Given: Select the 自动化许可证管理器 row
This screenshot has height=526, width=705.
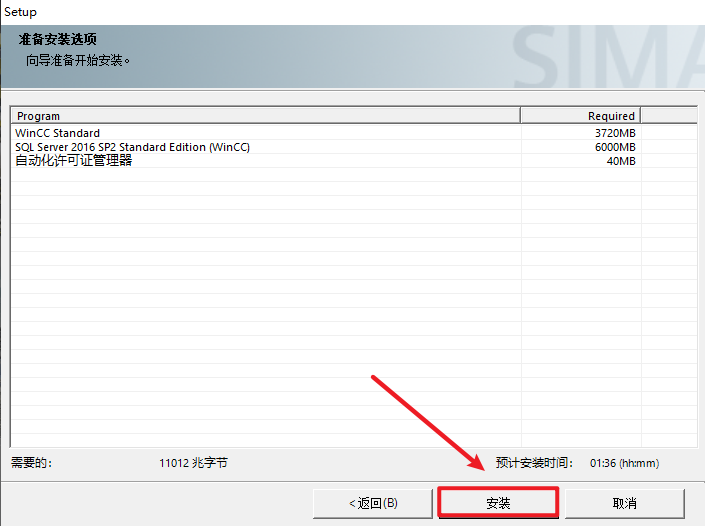Looking at the screenshot, I should (x=74, y=161).
